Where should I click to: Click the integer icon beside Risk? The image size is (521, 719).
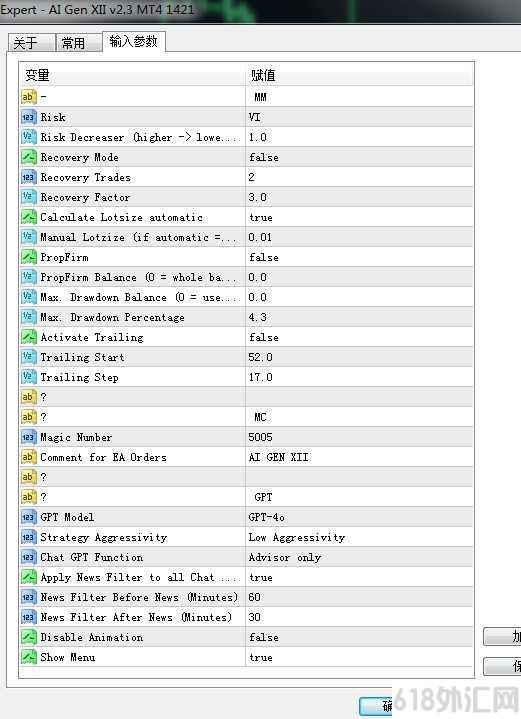pyautogui.click(x=28, y=117)
